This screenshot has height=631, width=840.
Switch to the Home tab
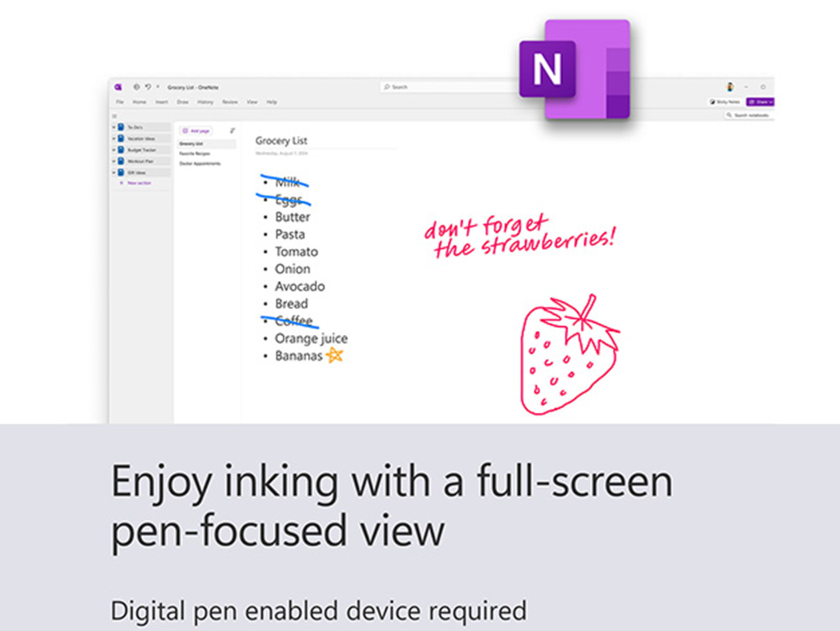click(139, 102)
